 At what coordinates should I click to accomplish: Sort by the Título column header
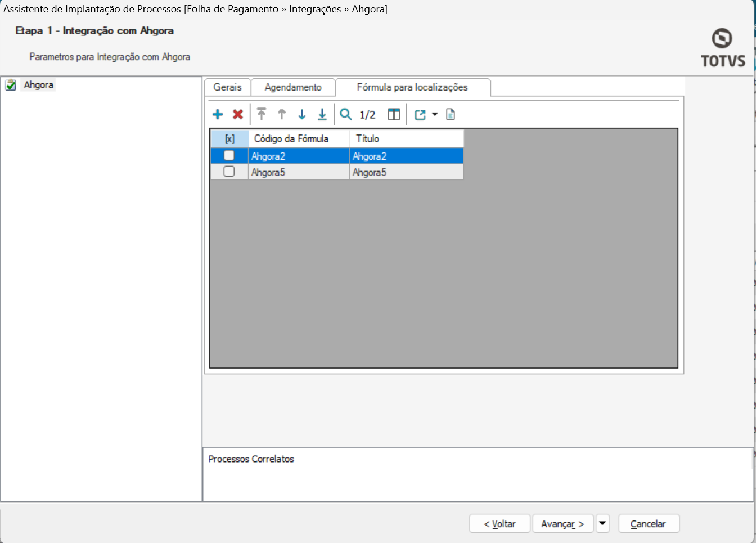click(x=407, y=139)
